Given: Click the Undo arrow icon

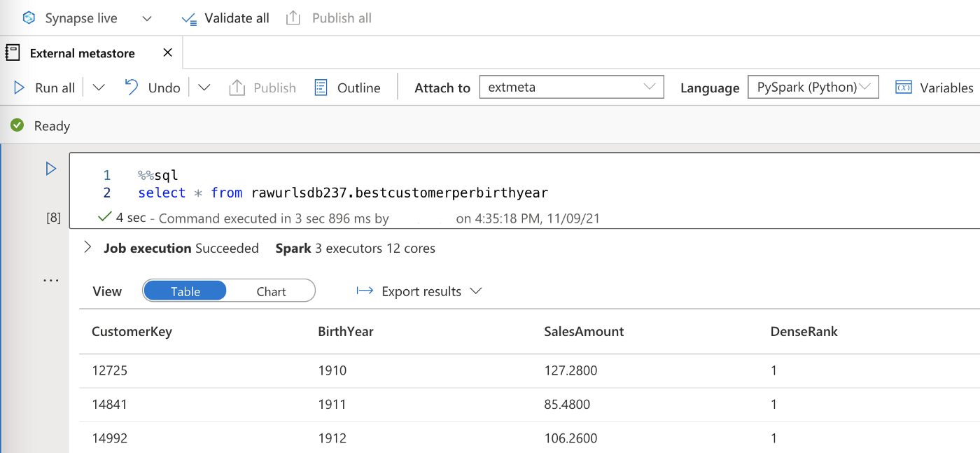Looking at the screenshot, I should pyautogui.click(x=131, y=88).
